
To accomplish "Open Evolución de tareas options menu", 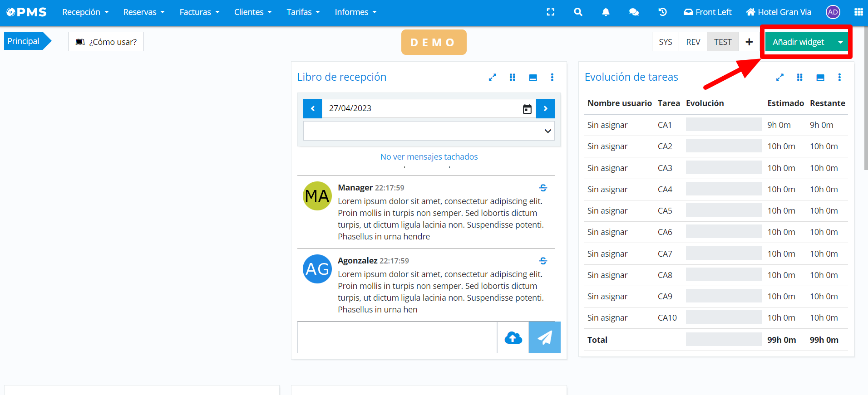I will tap(839, 78).
